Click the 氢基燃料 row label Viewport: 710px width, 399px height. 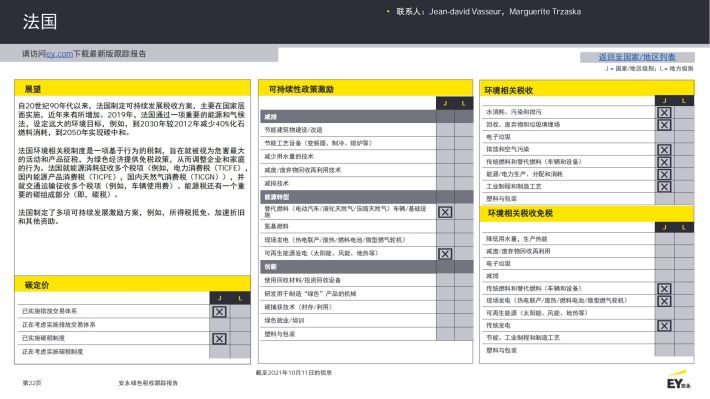(277, 226)
